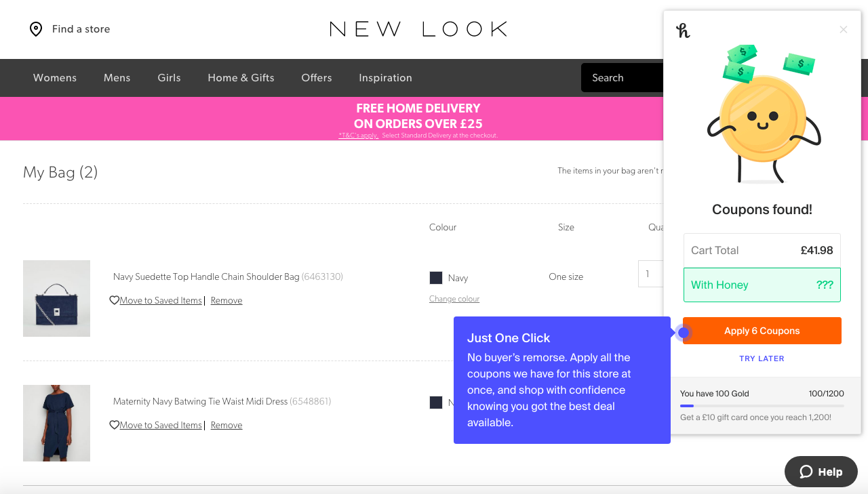The width and height of the screenshot is (868, 494).
Task: Click the tooltip pulsing dot indicator
Action: coord(684,333)
